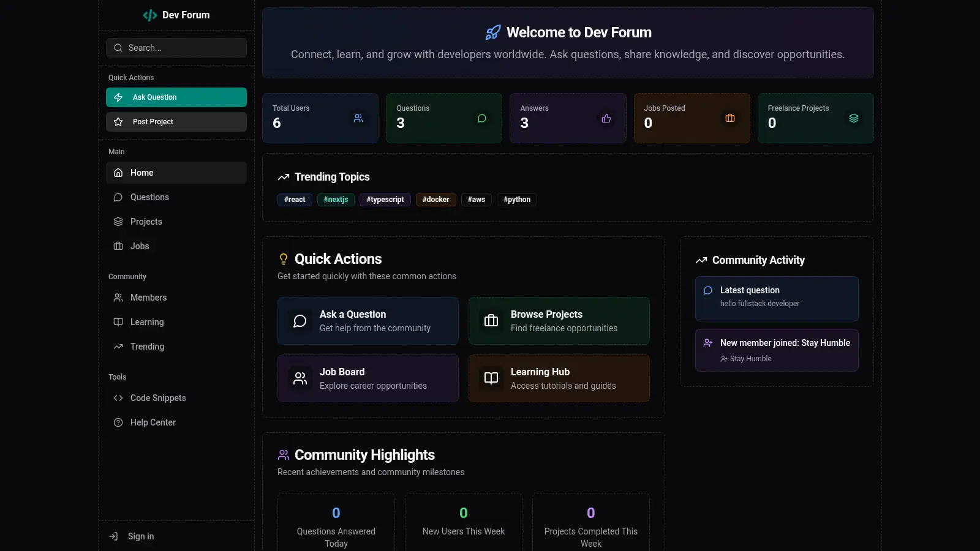Click the 'Projects Completed This Week' label
Screen dimensions: 980x551
coord(591,538)
